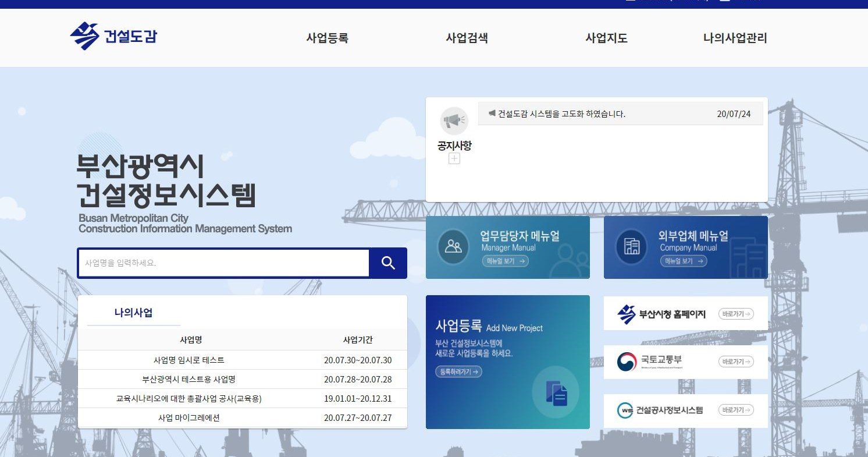The image size is (868, 457).
Task: Click 메뉴얼 보기 under Manager Manual
Action: point(505,261)
